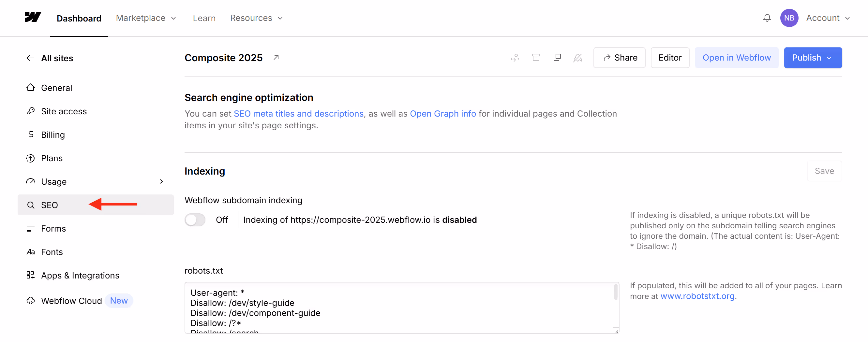
Task: Open Forms settings
Action: point(96,229)
